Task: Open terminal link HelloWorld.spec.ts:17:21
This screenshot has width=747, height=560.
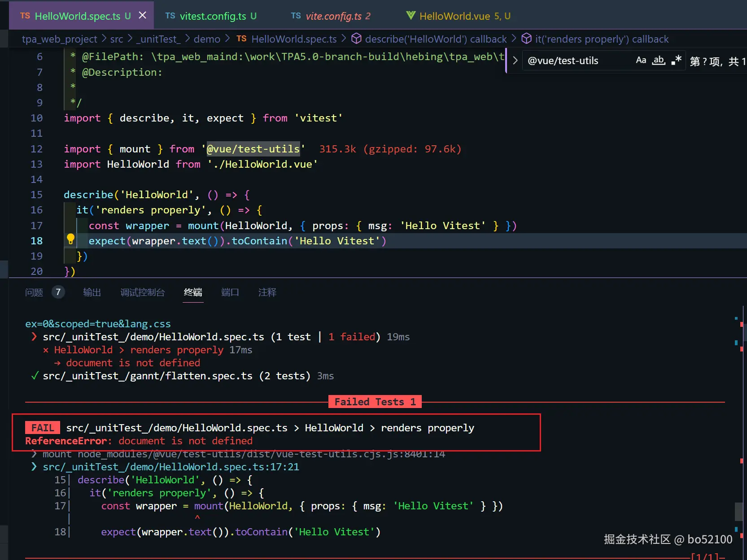Action: pyautogui.click(x=170, y=467)
